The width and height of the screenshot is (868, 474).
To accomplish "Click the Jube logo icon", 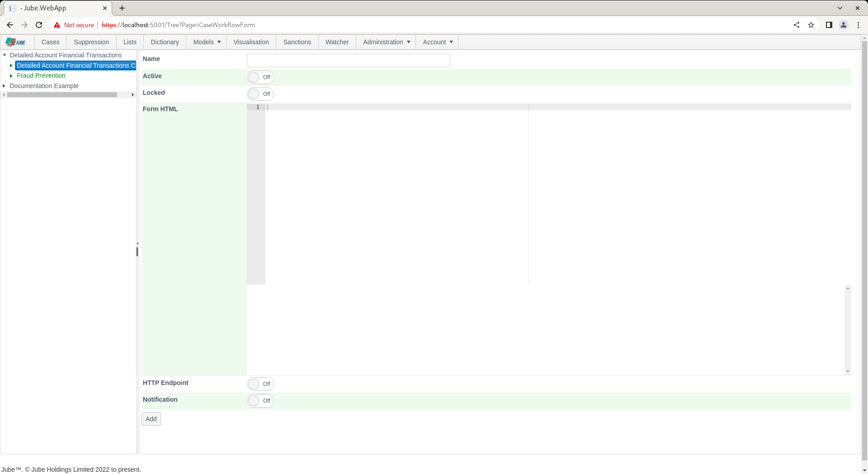I will (16, 42).
